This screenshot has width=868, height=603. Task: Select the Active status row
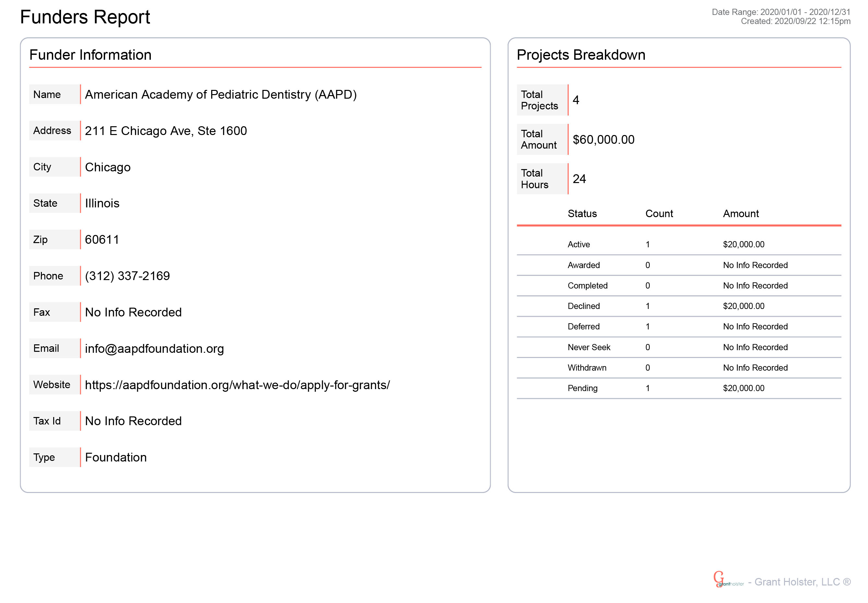(x=578, y=244)
